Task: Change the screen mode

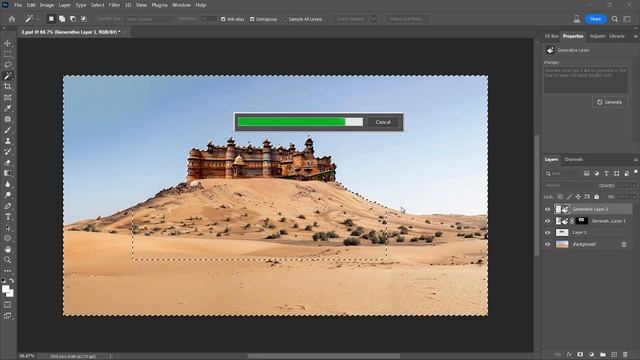Action: tap(7, 316)
